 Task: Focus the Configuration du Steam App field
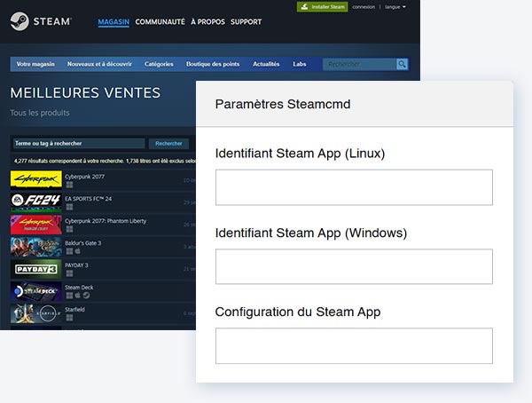[x=354, y=345]
